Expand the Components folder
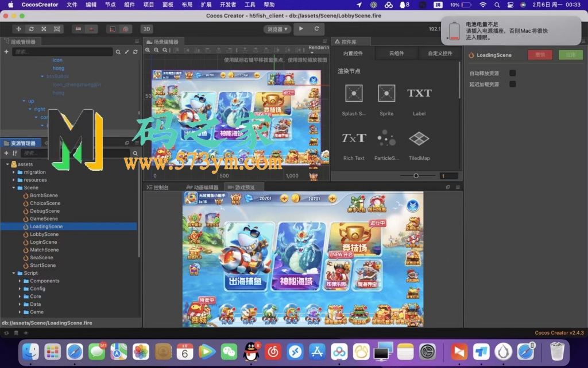The width and height of the screenshot is (588, 368). pyautogui.click(x=20, y=281)
